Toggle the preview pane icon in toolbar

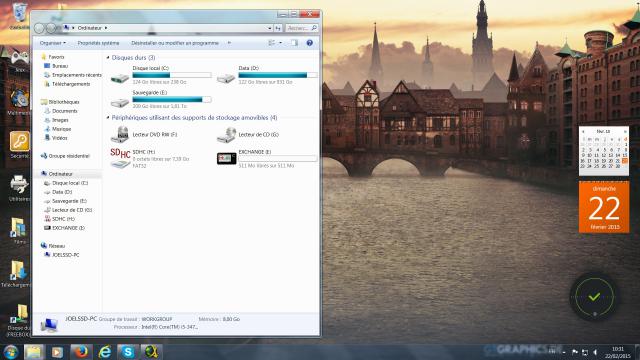294,43
